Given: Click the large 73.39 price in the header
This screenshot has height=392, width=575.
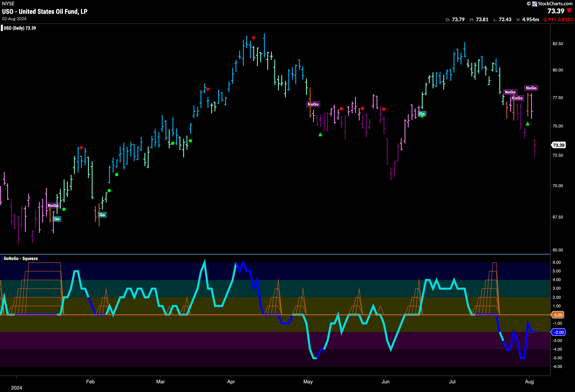Looking at the screenshot, I should pyautogui.click(x=556, y=11).
